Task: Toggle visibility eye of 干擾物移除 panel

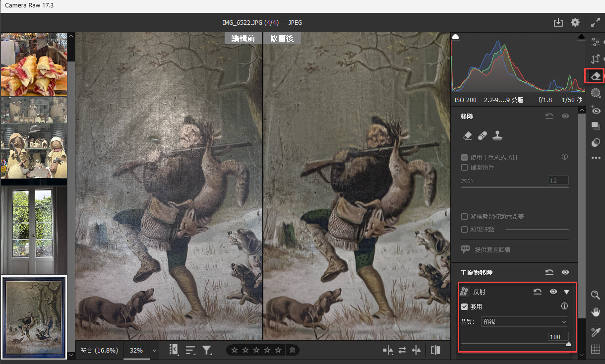Action: [565, 272]
